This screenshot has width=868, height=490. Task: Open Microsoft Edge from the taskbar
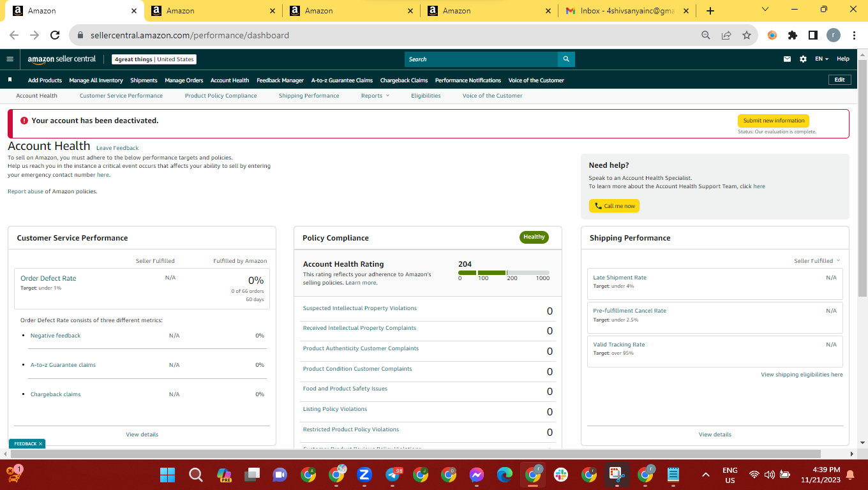(x=505, y=475)
